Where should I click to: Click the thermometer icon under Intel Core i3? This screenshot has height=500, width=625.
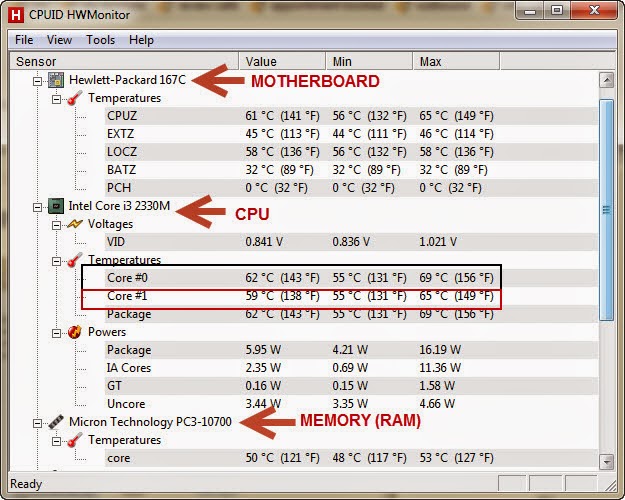coord(75,260)
